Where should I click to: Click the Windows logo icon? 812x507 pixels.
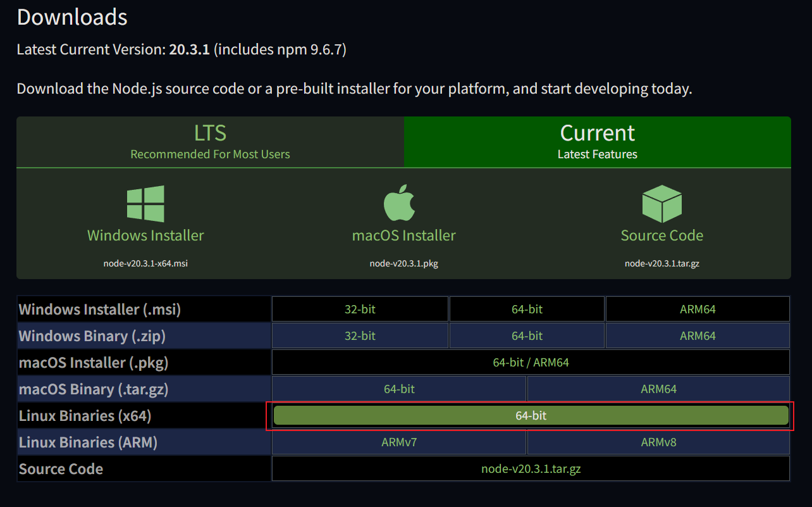coord(145,204)
